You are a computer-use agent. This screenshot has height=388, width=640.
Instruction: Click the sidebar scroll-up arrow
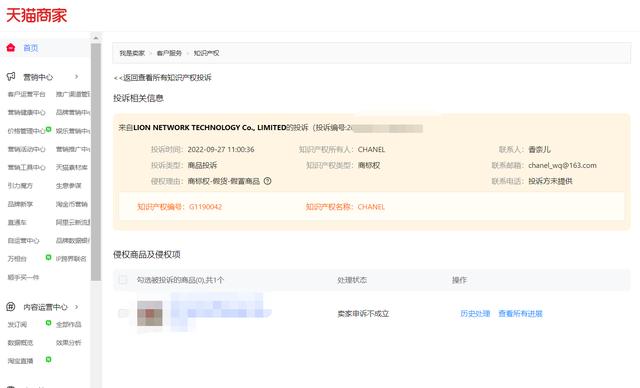(x=96, y=38)
